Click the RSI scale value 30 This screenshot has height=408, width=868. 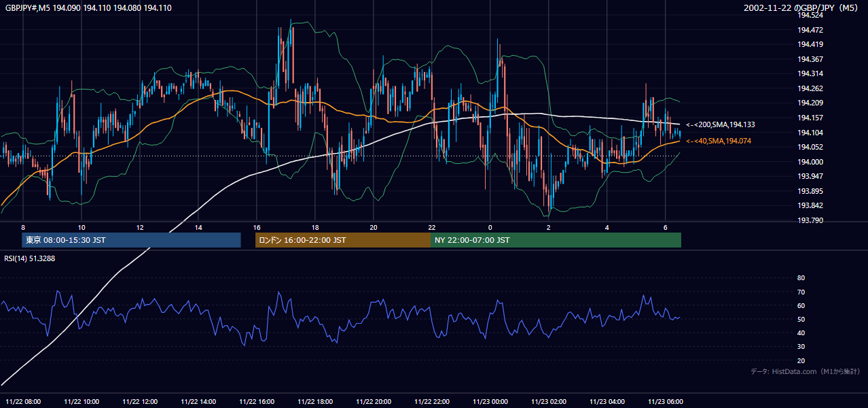(801, 347)
